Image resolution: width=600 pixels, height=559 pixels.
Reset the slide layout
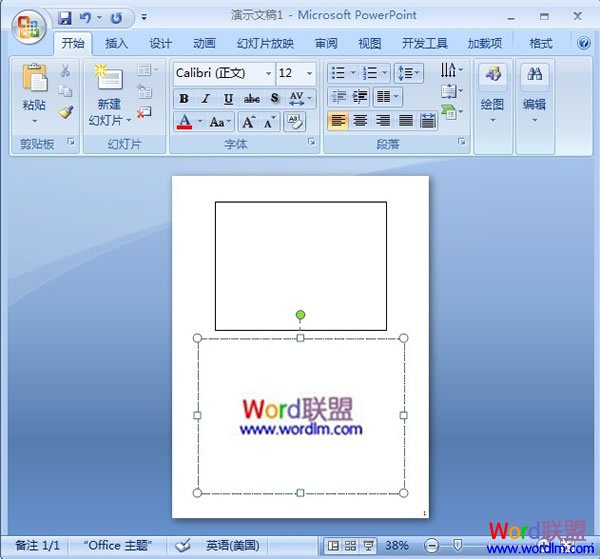click(x=145, y=92)
